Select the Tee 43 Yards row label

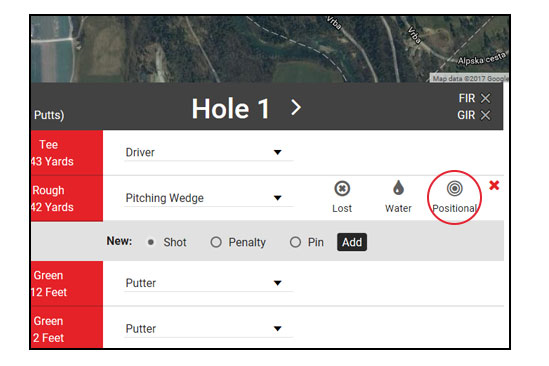click(x=67, y=153)
